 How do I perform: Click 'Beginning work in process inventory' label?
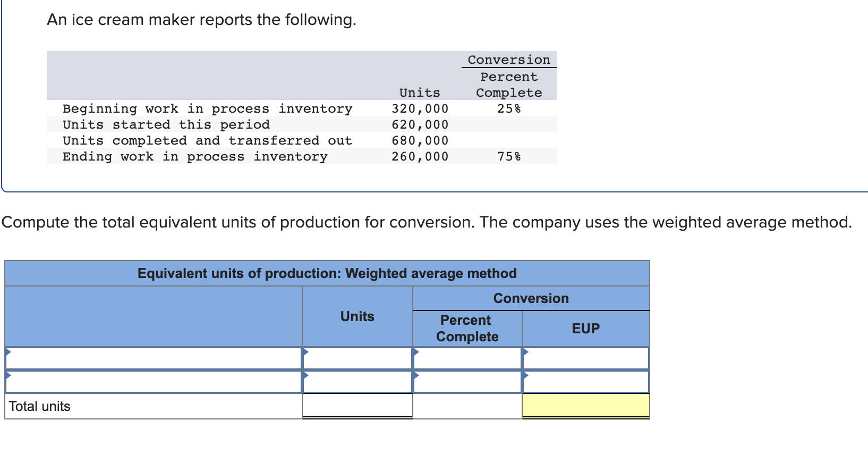pos(208,109)
